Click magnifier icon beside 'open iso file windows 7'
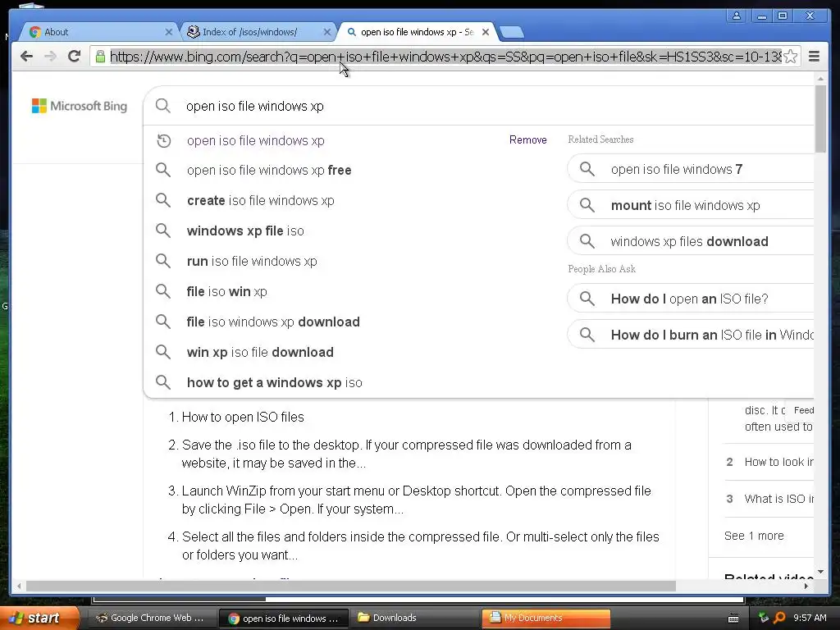The width and height of the screenshot is (840, 630). (x=587, y=169)
